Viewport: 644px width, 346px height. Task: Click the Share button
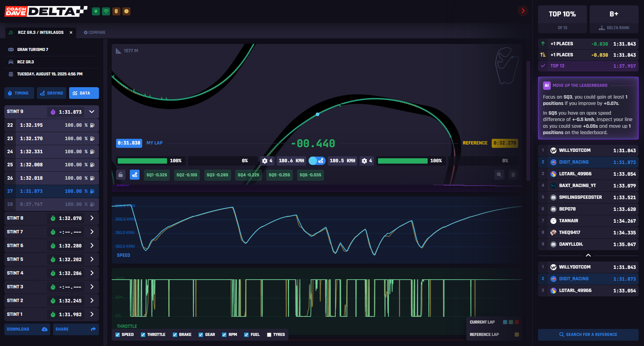click(76, 329)
